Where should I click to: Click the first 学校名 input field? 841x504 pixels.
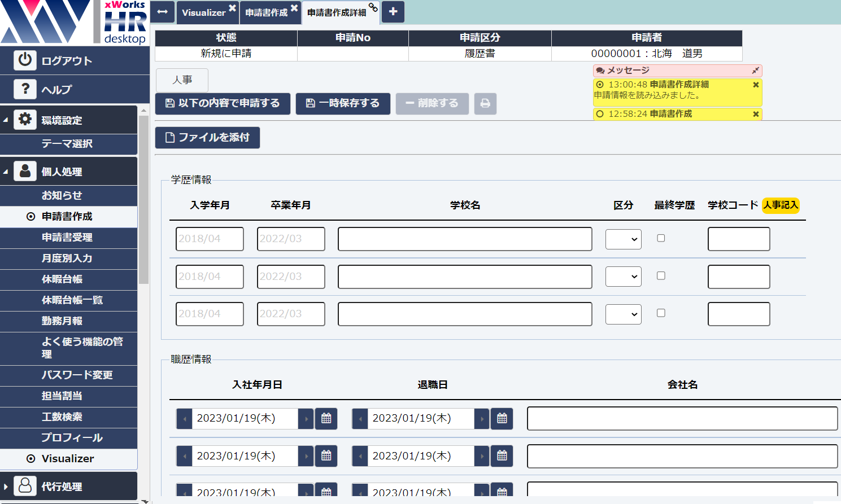(464, 239)
